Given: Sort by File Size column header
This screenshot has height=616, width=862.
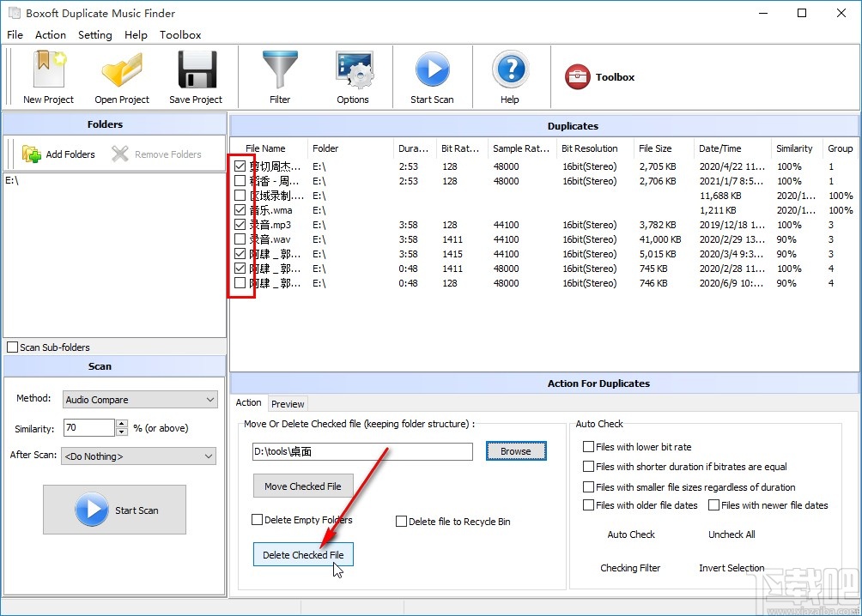Looking at the screenshot, I should tap(663, 148).
